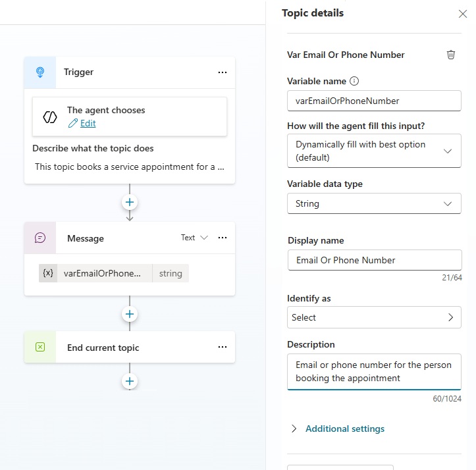Click the Message node chat icon
The height and width of the screenshot is (470, 476).
[x=40, y=238]
